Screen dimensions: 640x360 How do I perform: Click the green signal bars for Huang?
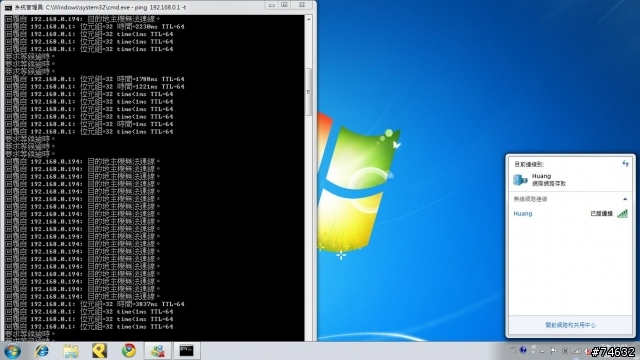click(622, 213)
